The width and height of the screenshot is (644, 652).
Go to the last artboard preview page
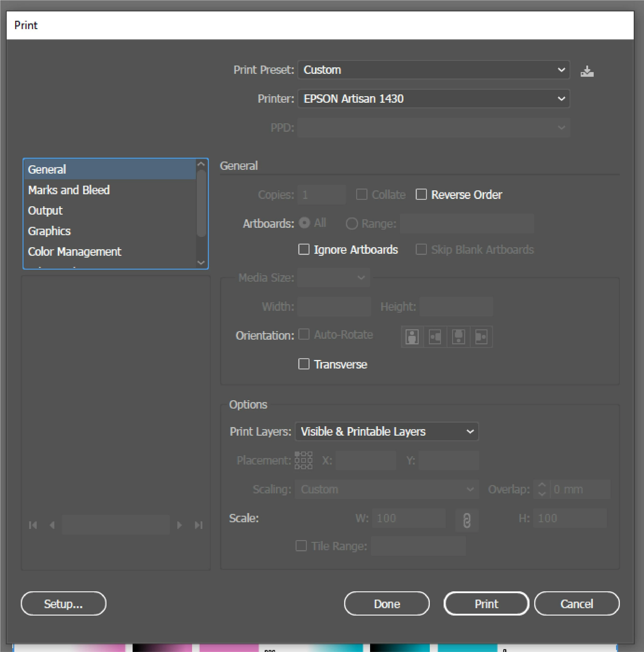click(x=199, y=525)
